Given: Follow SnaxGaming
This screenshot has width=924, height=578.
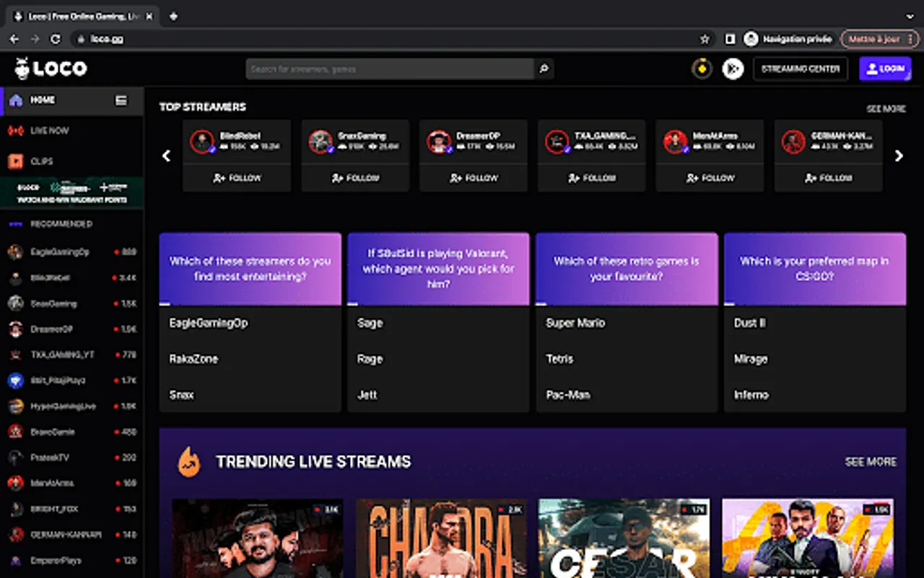Looking at the screenshot, I should (x=355, y=178).
